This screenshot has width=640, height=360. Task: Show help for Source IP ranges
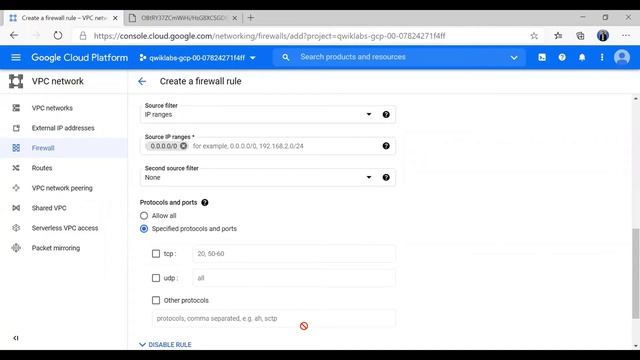point(386,146)
